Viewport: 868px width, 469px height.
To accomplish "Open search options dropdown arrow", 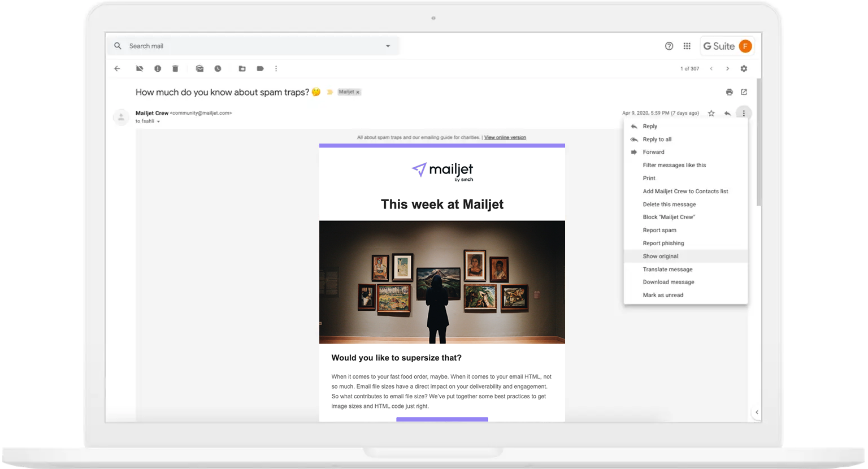I will click(x=388, y=46).
